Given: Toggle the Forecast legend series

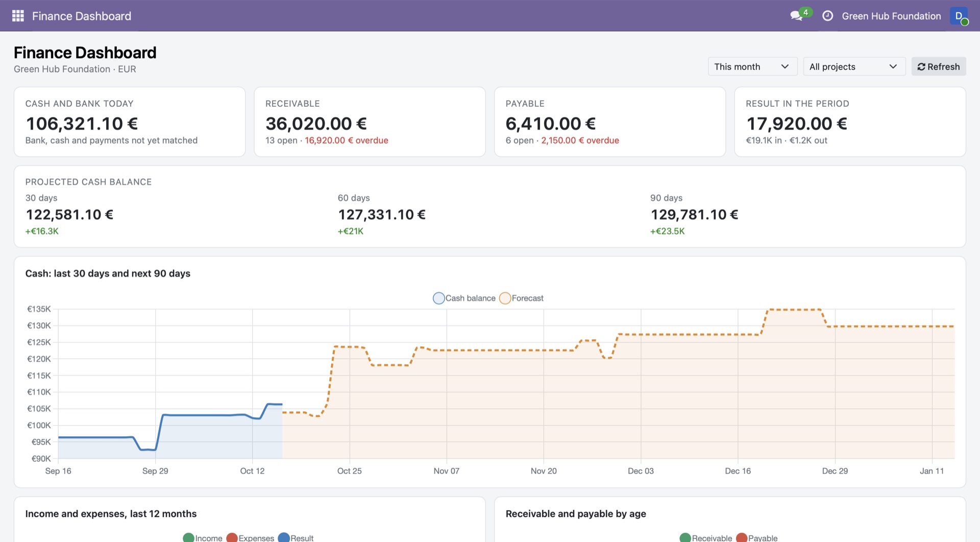Looking at the screenshot, I should tap(521, 298).
